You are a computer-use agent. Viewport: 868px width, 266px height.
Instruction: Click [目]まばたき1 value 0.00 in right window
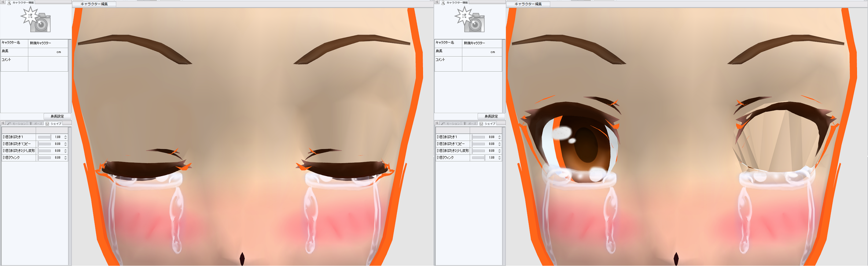tap(492, 137)
